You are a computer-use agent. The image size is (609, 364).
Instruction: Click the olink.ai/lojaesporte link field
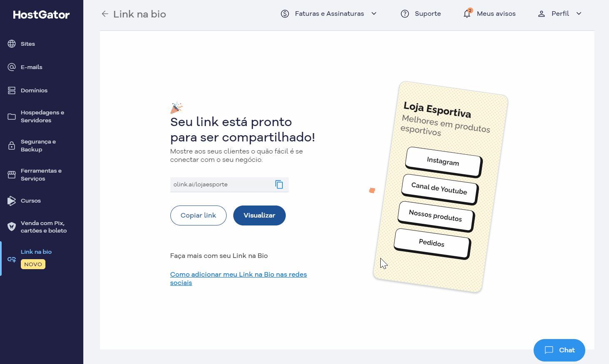tap(230, 184)
